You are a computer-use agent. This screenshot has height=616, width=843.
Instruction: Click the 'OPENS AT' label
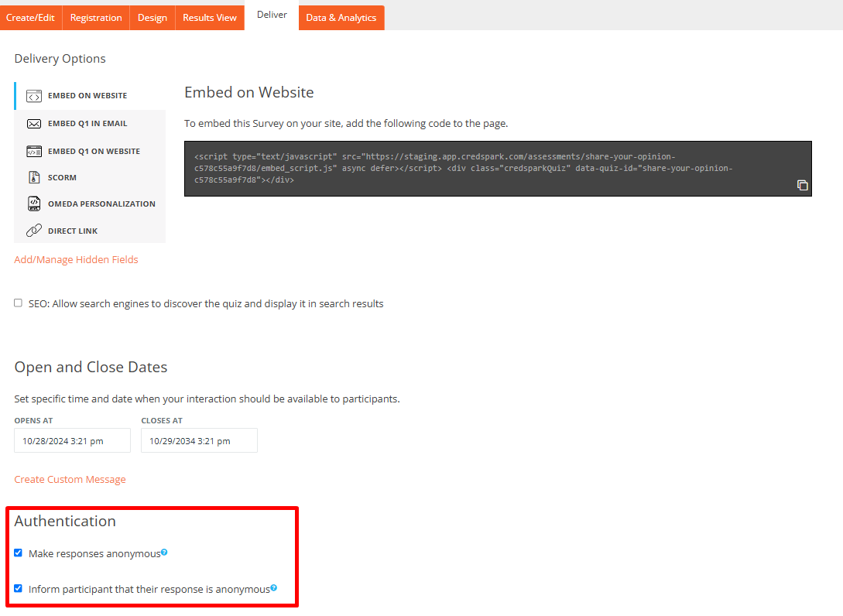[33, 421]
